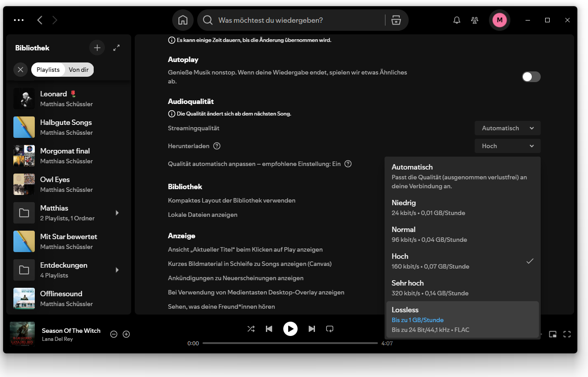Toggle repeat mode

point(329,329)
